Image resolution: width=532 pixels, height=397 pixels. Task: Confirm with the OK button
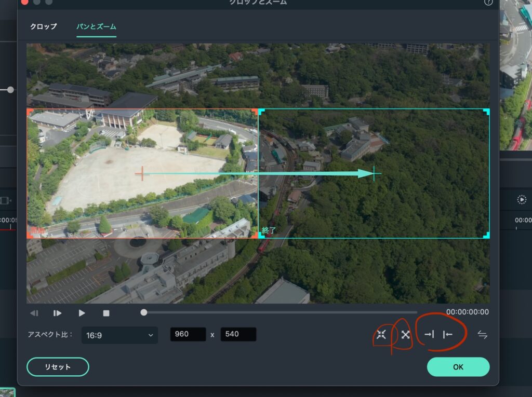click(458, 367)
